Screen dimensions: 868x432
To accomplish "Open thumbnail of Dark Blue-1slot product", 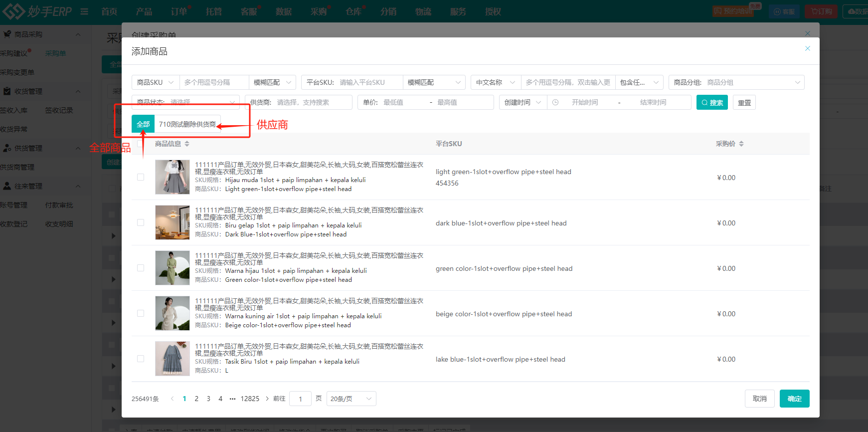I will pyautogui.click(x=173, y=222).
